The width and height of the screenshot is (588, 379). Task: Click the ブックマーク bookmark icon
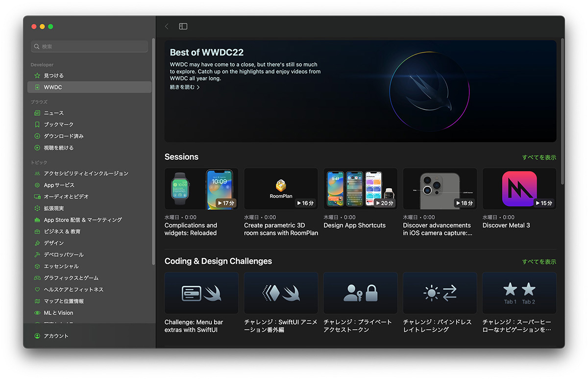37,125
